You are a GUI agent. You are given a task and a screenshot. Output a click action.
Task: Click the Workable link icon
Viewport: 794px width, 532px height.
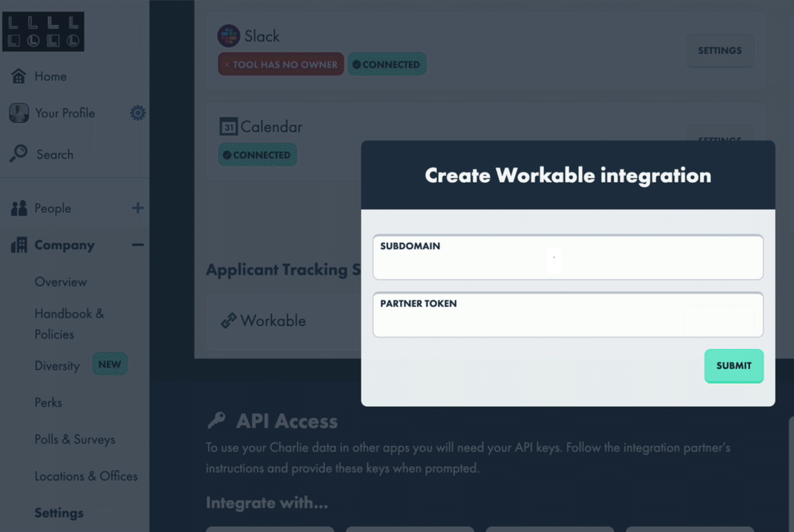[229, 321]
